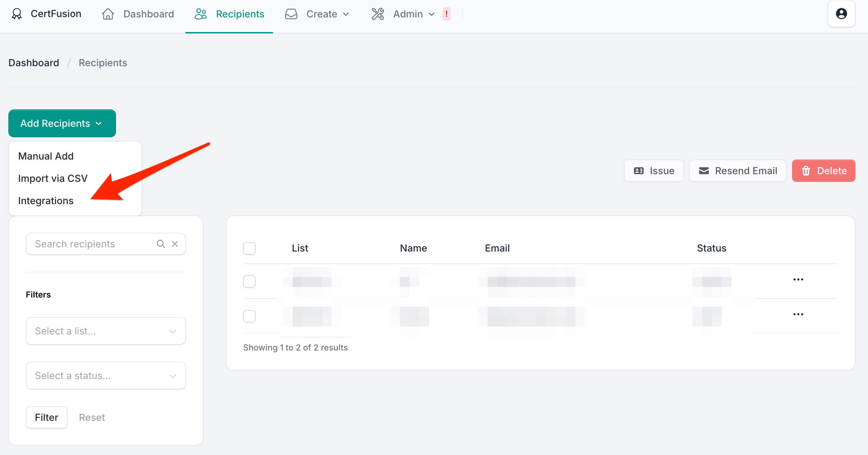Check the second recipient row checkbox
The height and width of the screenshot is (455, 868).
(x=249, y=316)
